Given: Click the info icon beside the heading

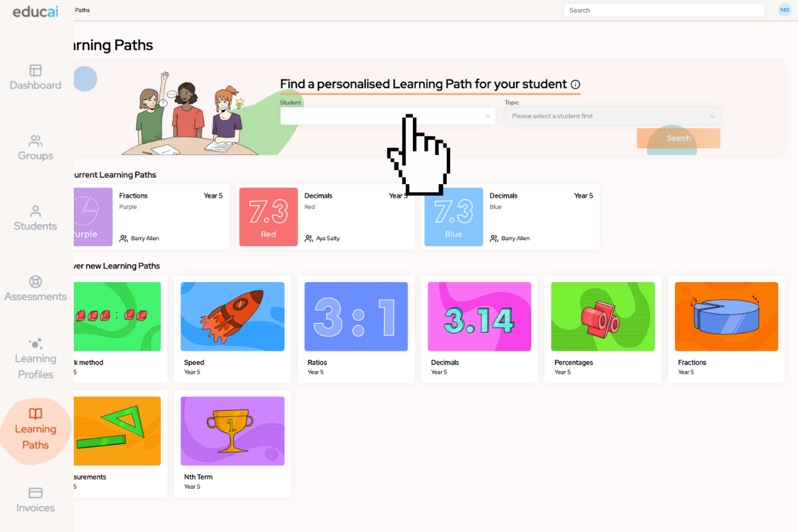Looking at the screenshot, I should 576,84.
